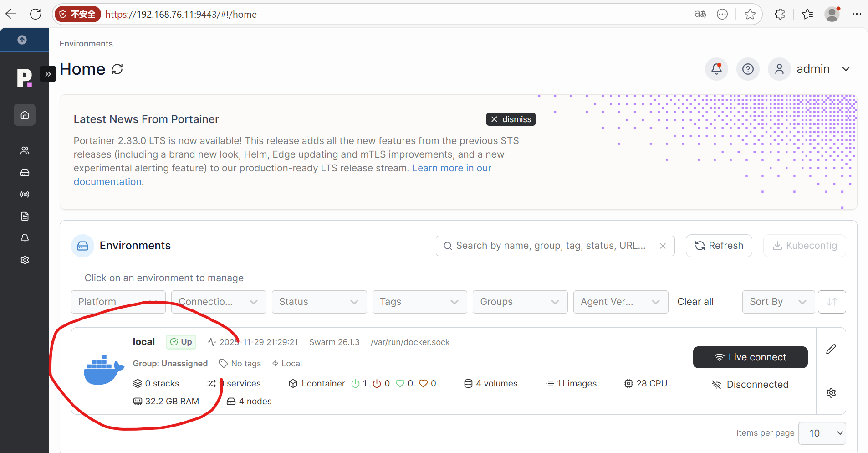868x453 pixels.
Task: Open browser settings and more menu
Action: coord(857,14)
